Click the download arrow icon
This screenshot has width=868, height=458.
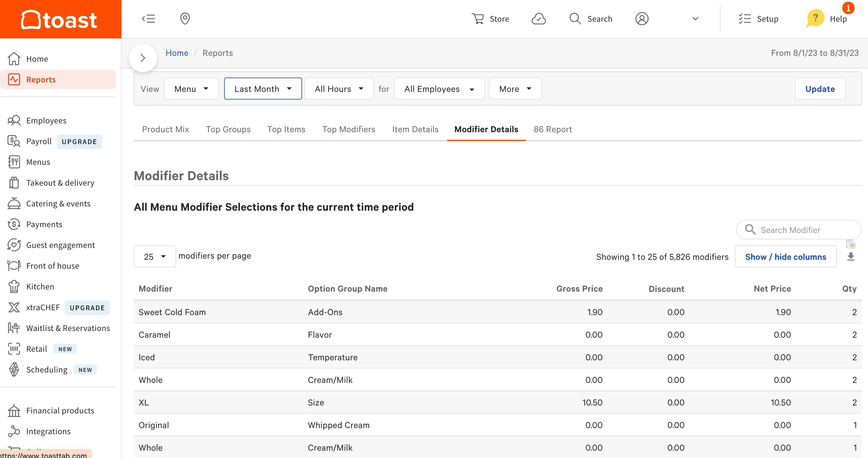click(x=851, y=256)
